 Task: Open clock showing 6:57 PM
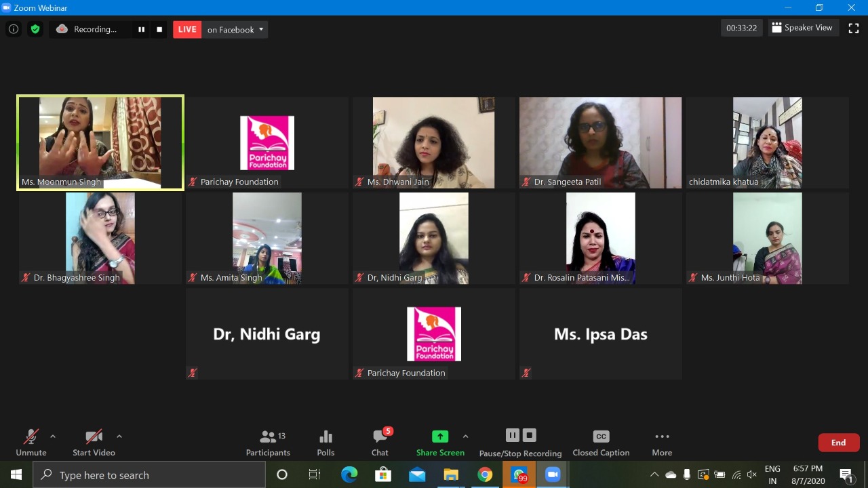point(807,474)
